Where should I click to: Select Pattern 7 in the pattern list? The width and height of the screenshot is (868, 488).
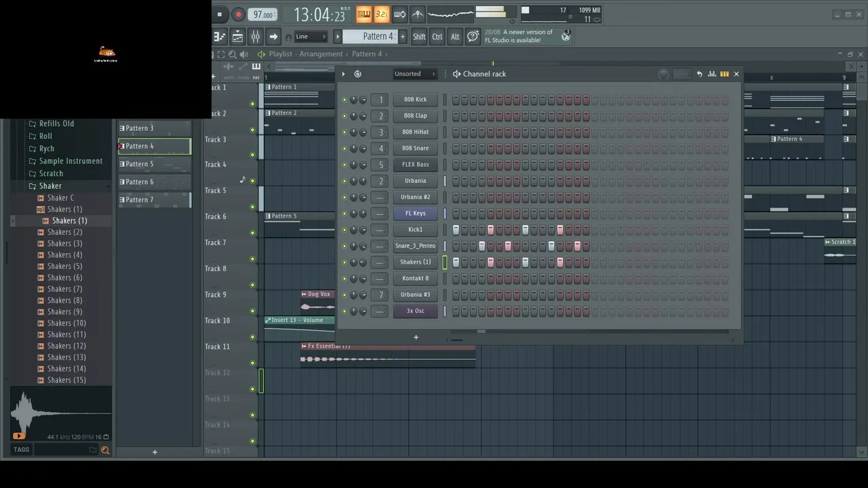(155, 200)
